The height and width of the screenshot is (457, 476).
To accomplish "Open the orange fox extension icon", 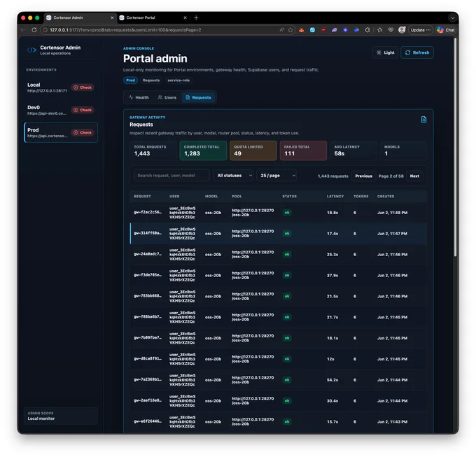I will point(302,29).
